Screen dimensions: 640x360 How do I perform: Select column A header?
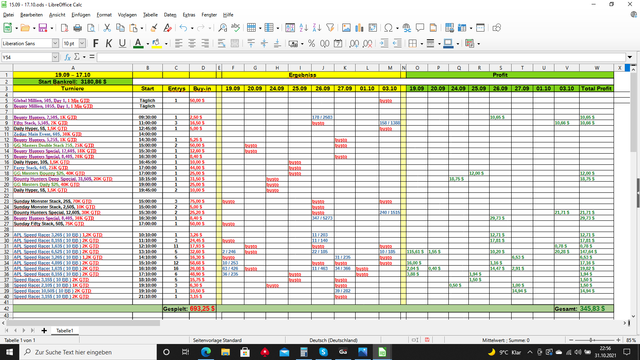73,68
